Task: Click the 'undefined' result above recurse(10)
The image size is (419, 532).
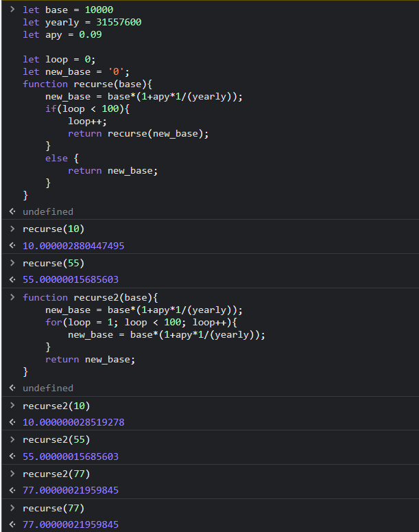Action: (48, 211)
